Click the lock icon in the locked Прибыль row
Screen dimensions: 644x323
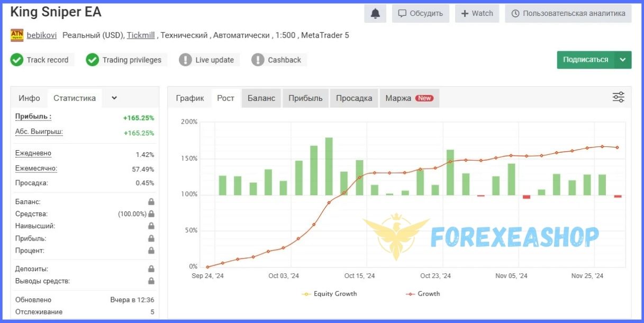151,238
